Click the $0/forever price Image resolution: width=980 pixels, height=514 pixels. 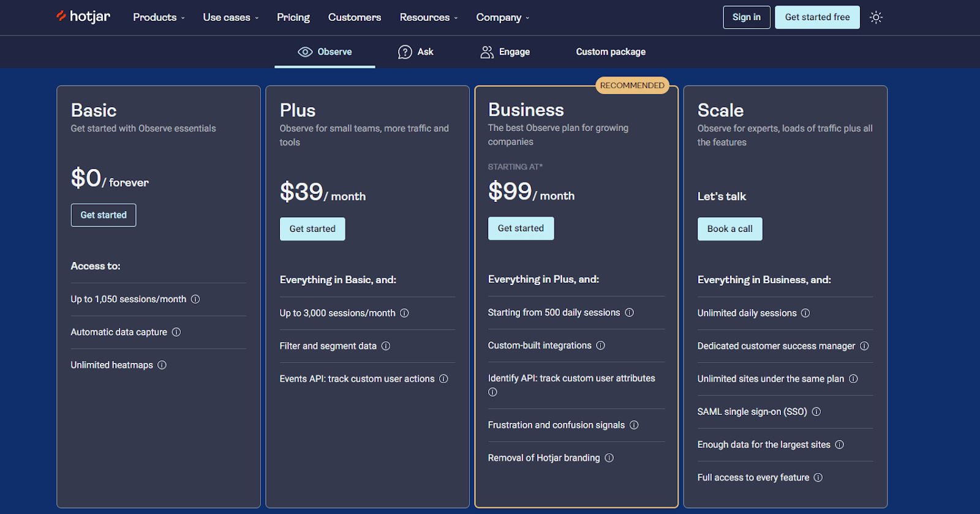click(x=110, y=178)
